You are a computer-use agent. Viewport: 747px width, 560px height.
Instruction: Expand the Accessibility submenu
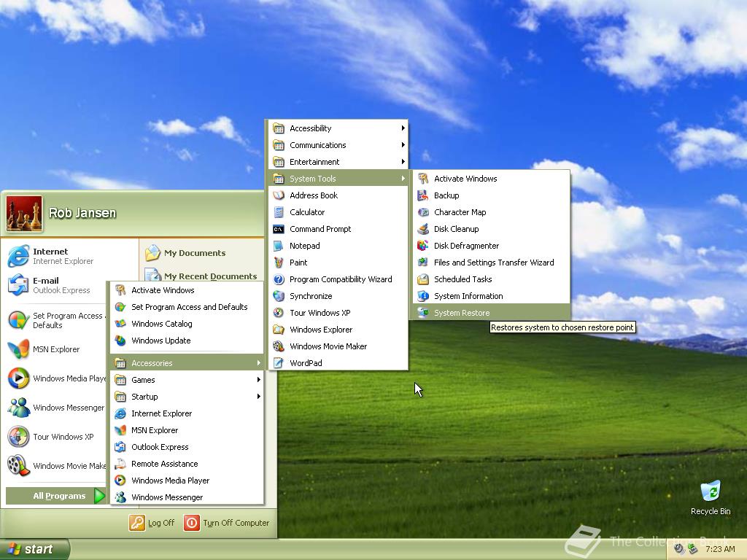(337, 128)
